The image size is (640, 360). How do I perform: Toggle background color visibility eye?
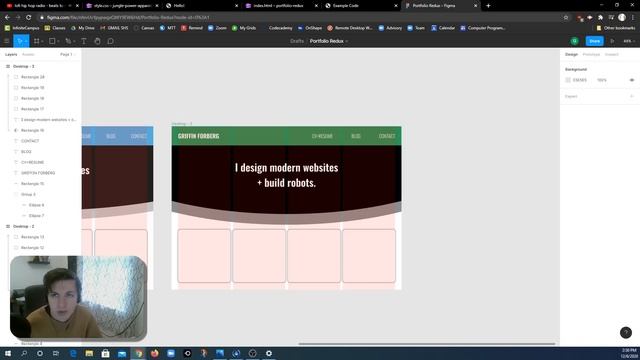click(632, 80)
